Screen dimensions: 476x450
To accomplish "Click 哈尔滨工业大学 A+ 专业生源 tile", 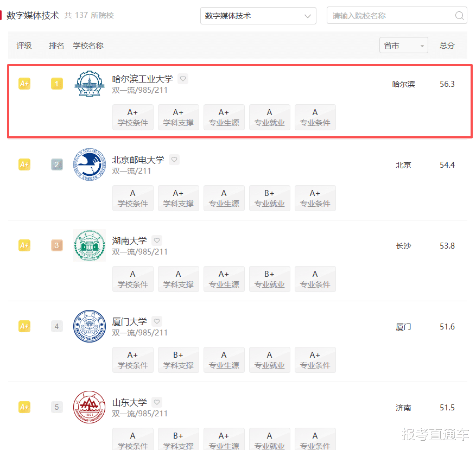I will pos(224,117).
